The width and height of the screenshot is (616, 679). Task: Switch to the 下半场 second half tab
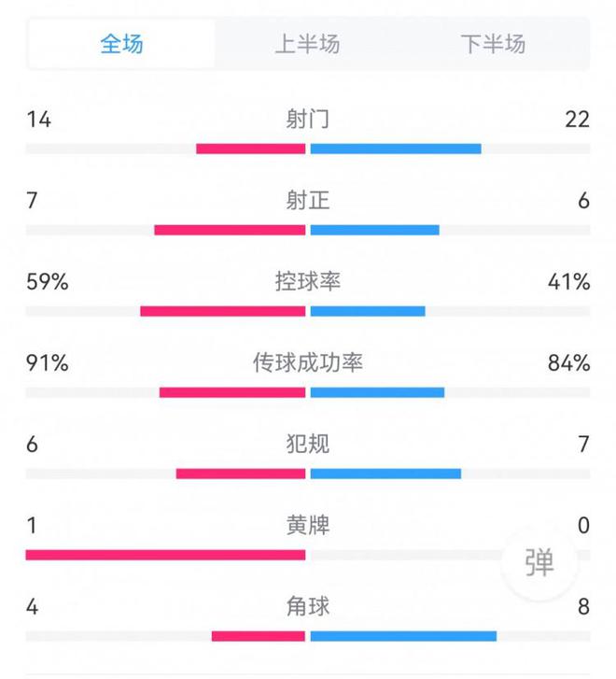click(x=493, y=44)
